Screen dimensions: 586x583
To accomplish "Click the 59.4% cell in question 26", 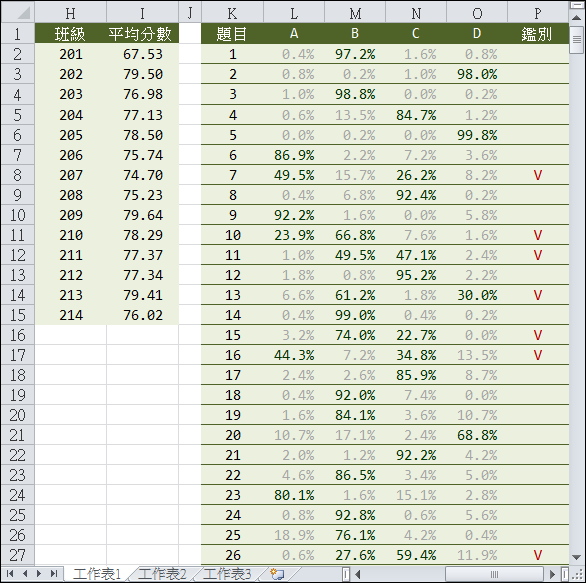I will pos(416,555).
